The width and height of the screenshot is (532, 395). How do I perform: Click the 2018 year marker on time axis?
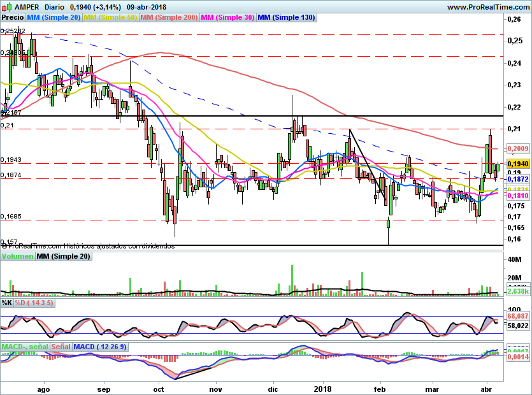coord(323,389)
